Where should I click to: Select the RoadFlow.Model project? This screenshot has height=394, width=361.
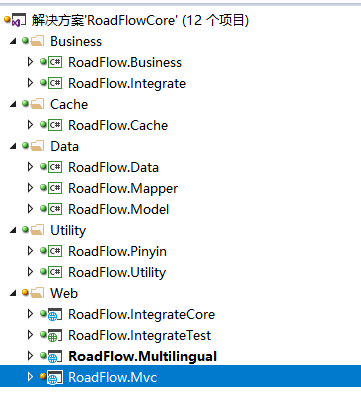pos(119,210)
